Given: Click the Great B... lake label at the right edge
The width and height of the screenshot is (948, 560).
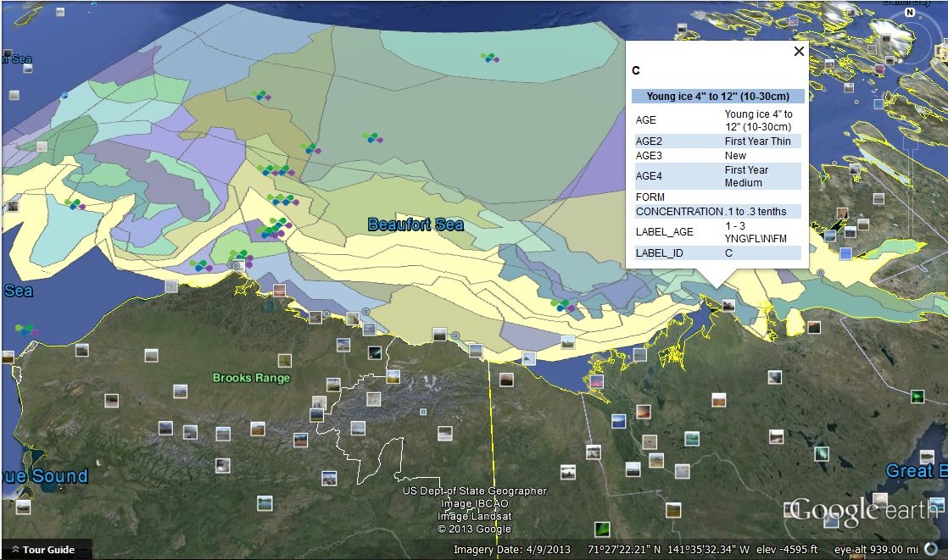Looking at the screenshot, I should click(916, 470).
